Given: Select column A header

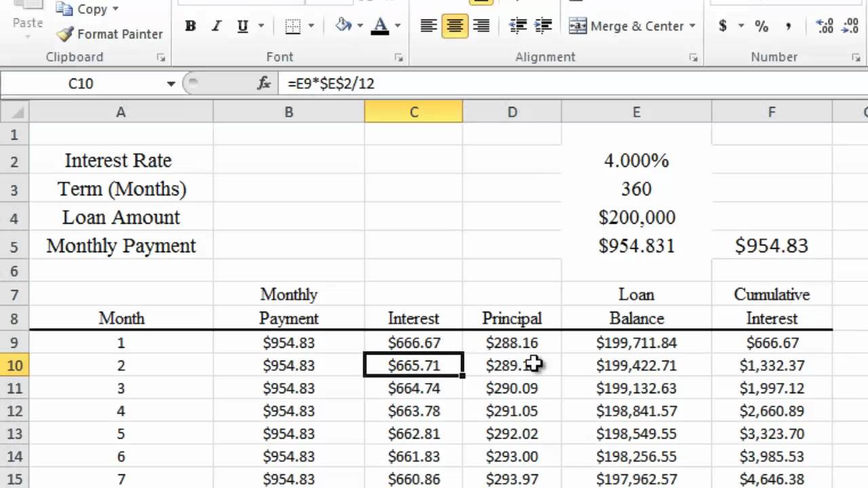Looking at the screenshot, I should [x=121, y=112].
